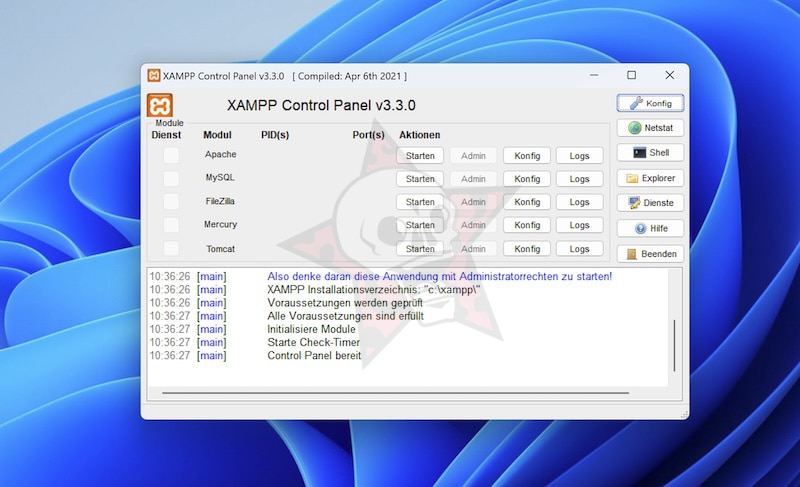
Task: Start the Apache module
Action: tap(420, 156)
